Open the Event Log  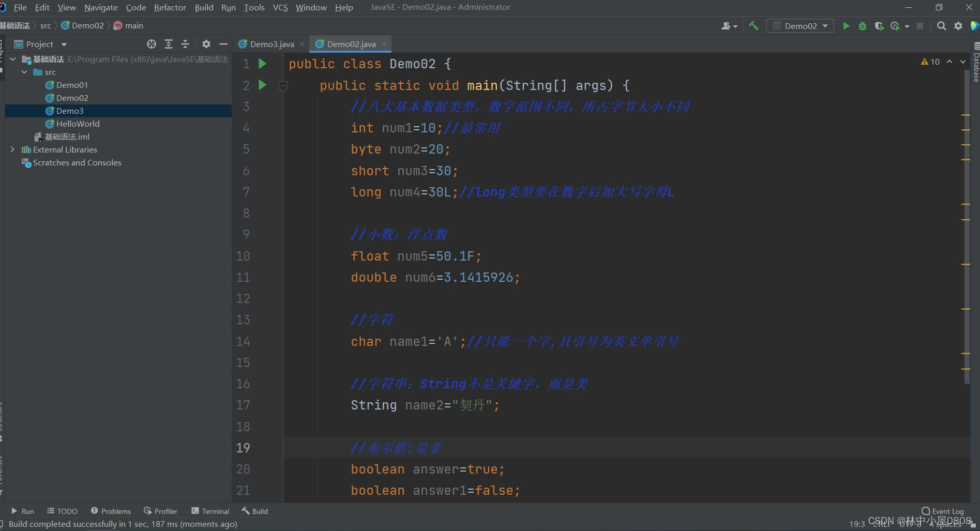(x=942, y=511)
